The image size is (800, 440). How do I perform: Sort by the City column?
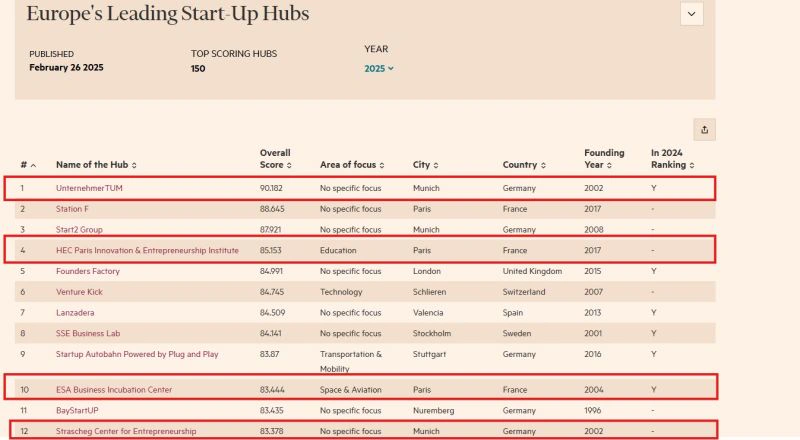coord(428,165)
